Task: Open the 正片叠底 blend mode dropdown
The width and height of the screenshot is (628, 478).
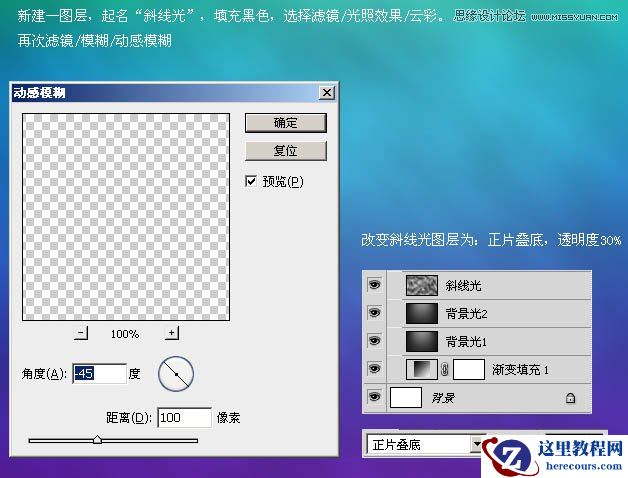Action: [477, 444]
